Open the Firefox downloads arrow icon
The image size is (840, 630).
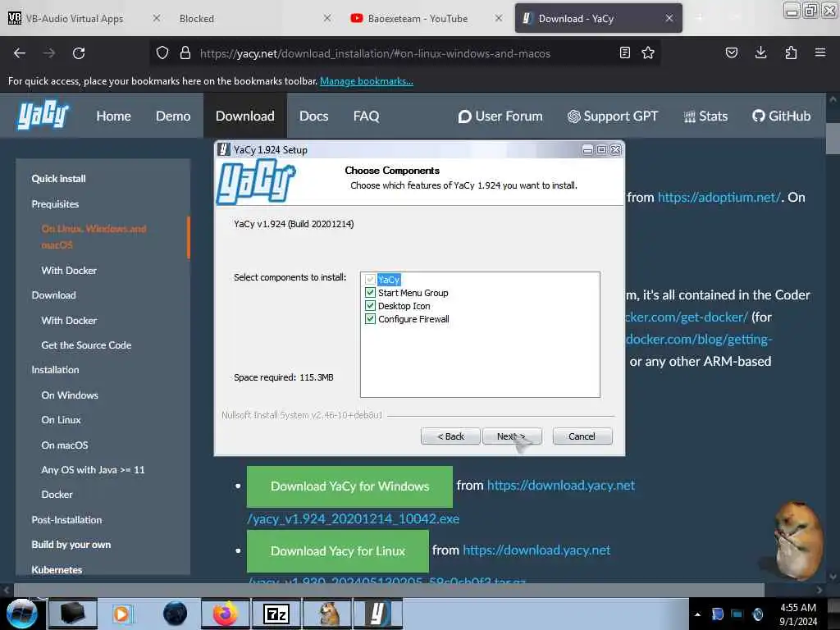[x=760, y=52]
